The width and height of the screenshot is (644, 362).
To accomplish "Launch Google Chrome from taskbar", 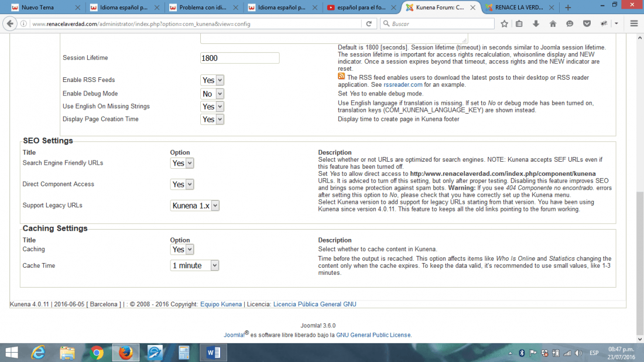I will (x=97, y=353).
